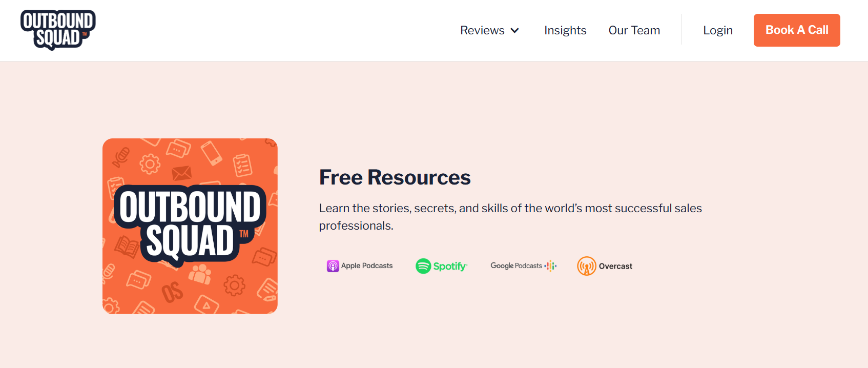
Task: Click the Outbound Squad podcast cover artwork
Action: [x=190, y=226]
